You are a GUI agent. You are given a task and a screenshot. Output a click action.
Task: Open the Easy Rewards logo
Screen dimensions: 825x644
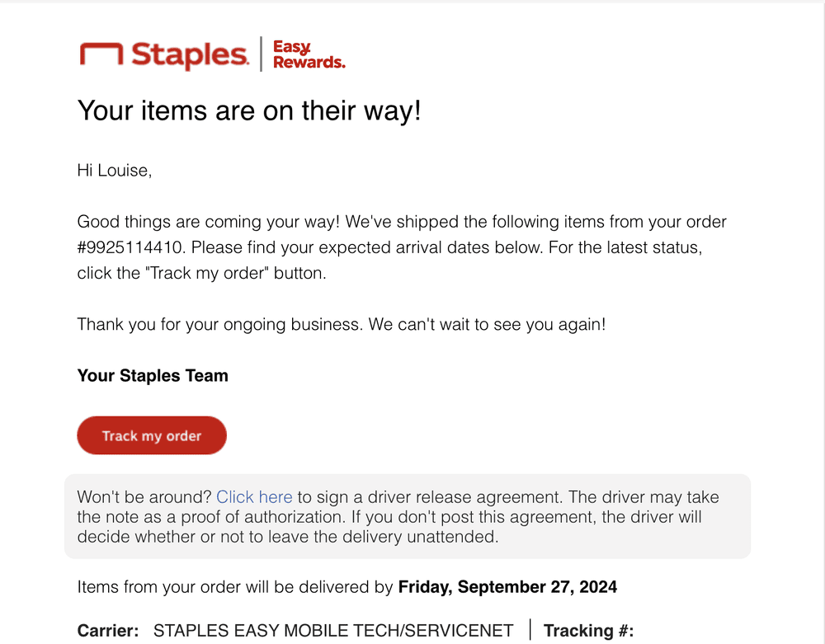[x=309, y=54]
